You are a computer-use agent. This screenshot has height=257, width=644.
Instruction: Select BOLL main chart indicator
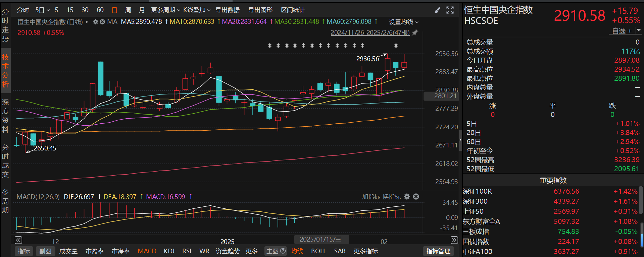click(318, 251)
